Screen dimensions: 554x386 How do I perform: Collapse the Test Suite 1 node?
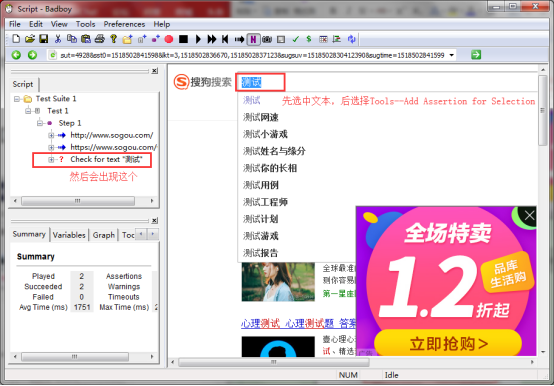(x=17, y=99)
